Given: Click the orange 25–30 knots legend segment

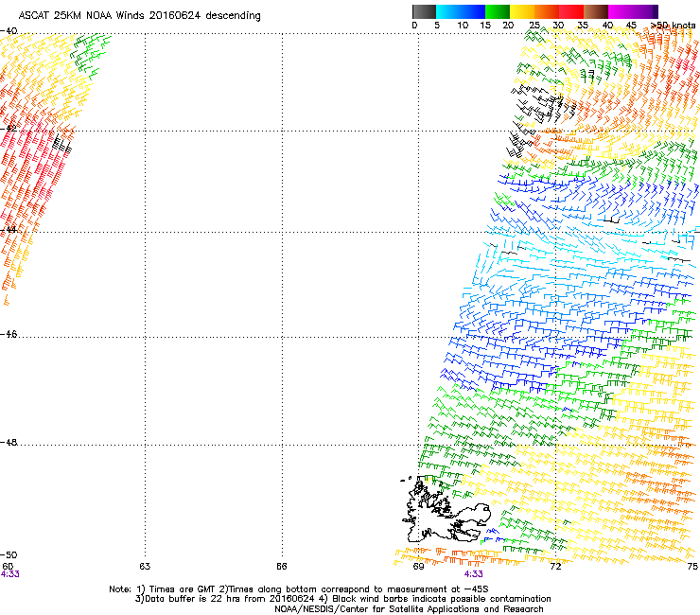Looking at the screenshot, I should point(547,11).
